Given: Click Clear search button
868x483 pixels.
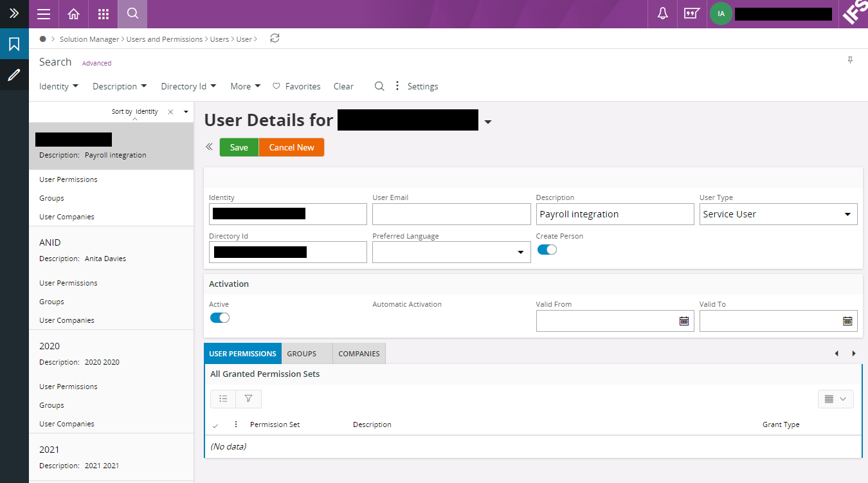Looking at the screenshot, I should pos(343,86).
